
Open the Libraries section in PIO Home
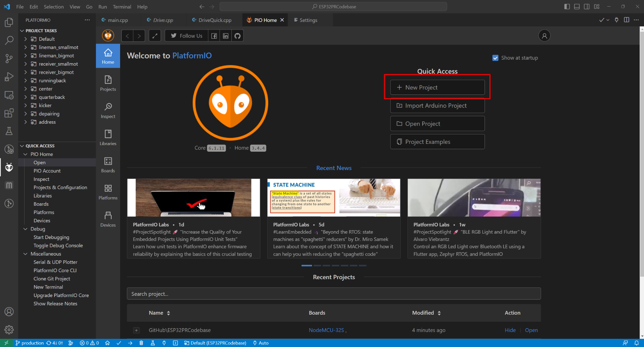click(x=108, y=138)
